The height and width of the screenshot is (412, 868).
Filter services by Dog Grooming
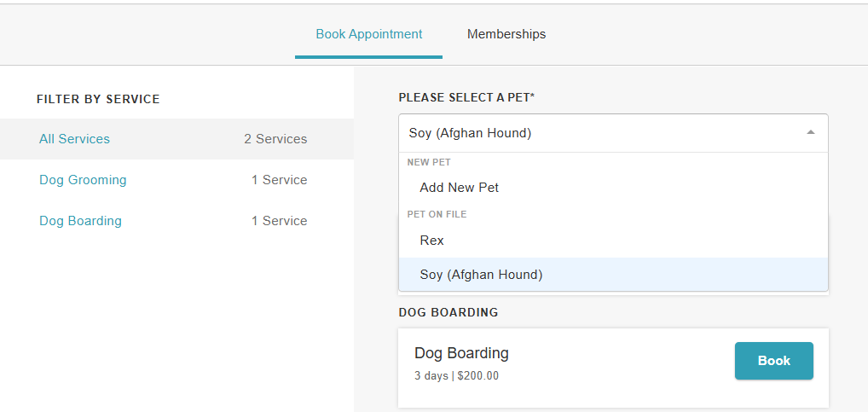pyautogui.click(x=83, y=180)
